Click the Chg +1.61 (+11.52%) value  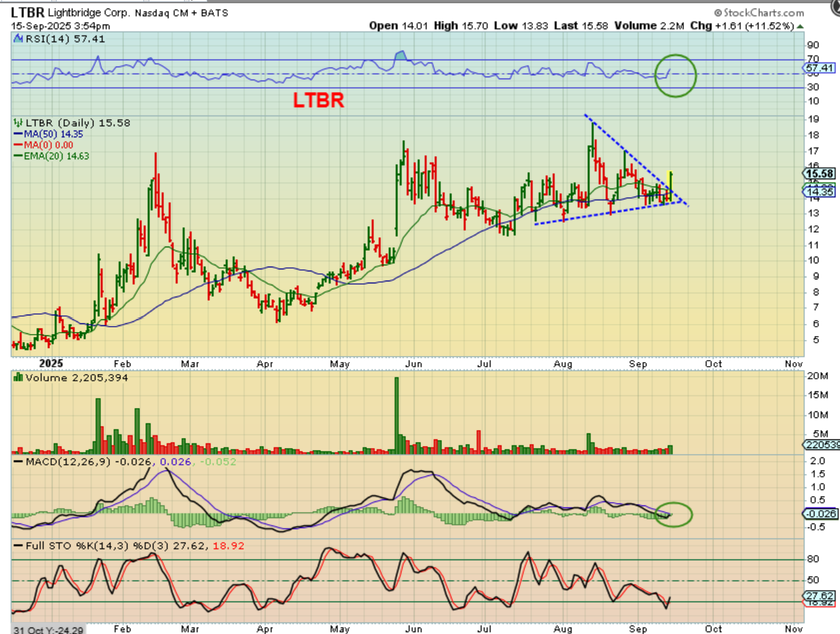[741, 26]
